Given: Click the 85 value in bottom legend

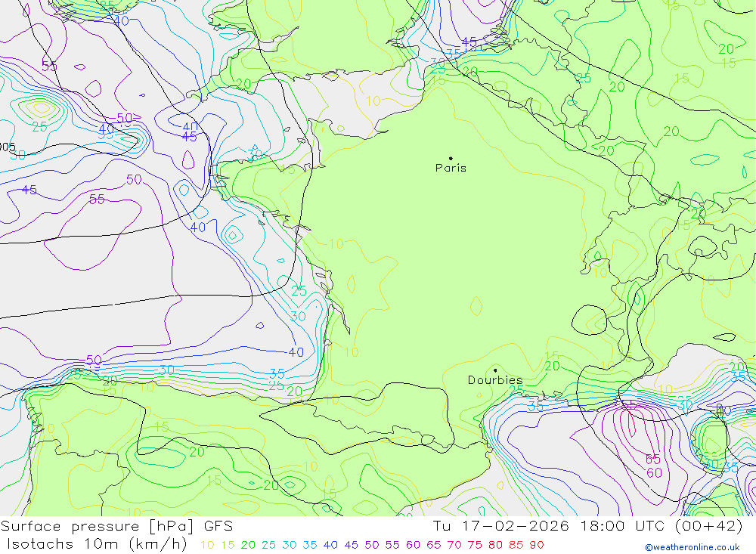Looking at the screenshot, I should click(x=516, y=545).
